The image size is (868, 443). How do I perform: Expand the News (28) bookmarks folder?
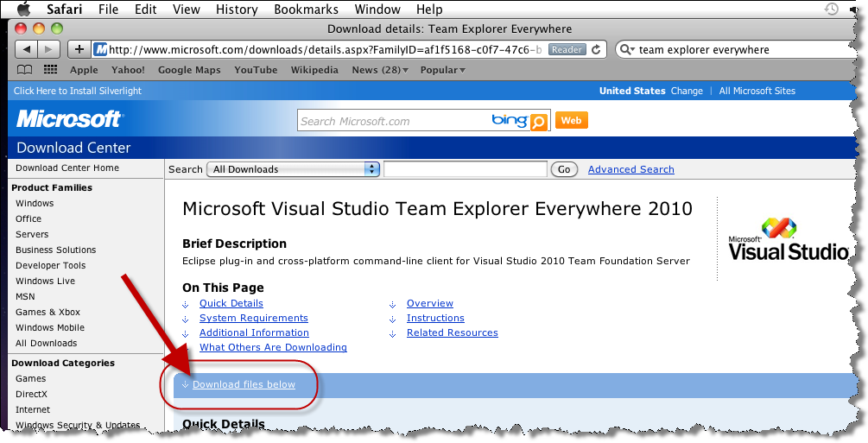(x=380, y=70)
